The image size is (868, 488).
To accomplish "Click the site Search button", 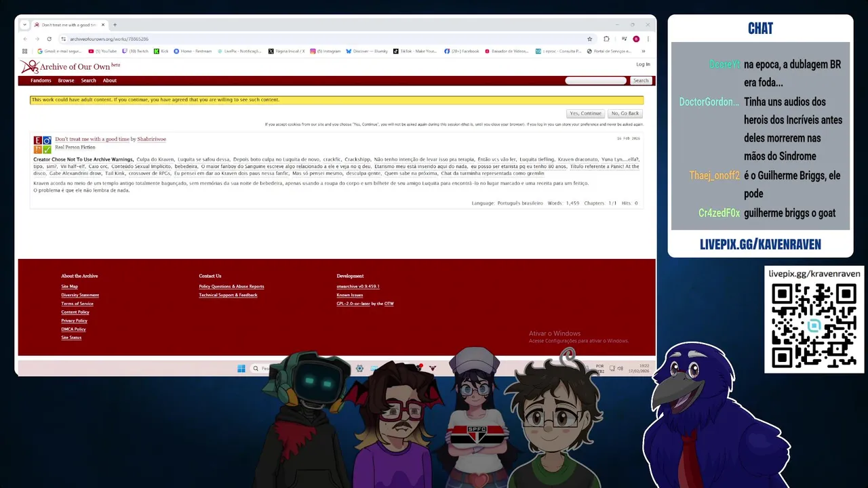I will (641, 81).
